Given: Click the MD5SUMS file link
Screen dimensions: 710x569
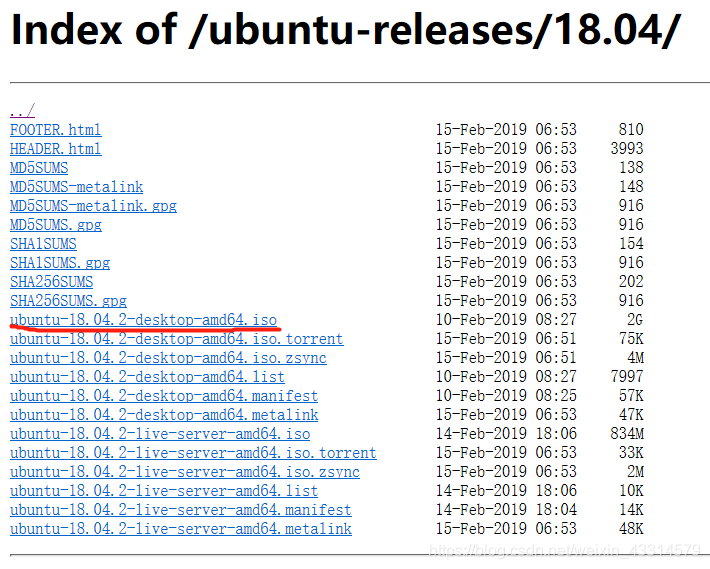Looking at the screenshot, I should pyautogui.click(x=39, y=167).
